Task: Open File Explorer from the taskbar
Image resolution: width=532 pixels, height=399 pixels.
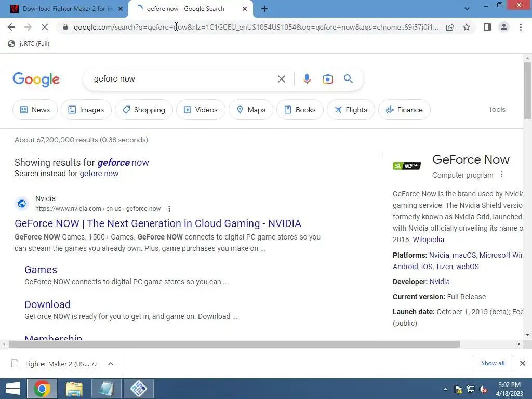Action: coord(74,389)
